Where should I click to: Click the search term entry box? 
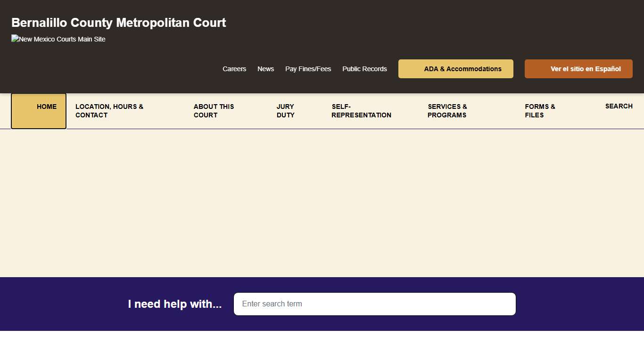(x=374, y=304)
